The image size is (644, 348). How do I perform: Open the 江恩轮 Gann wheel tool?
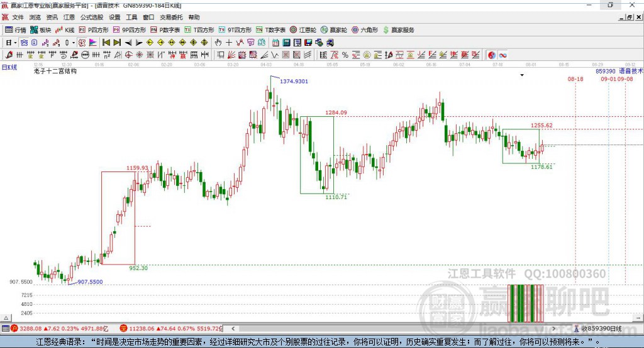[x=303, y=30]
